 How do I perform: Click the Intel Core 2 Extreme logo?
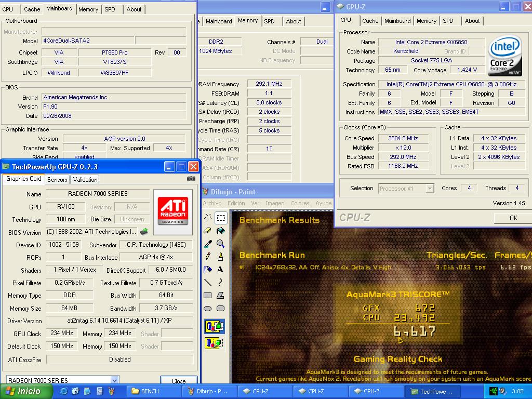click(505, 56)
